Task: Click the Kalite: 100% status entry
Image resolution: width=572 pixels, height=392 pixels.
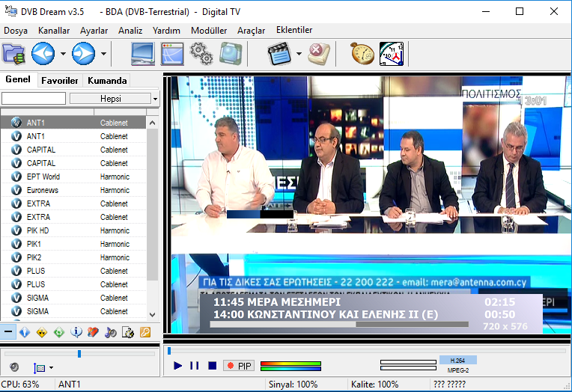Action: click(x=374, y=385)
